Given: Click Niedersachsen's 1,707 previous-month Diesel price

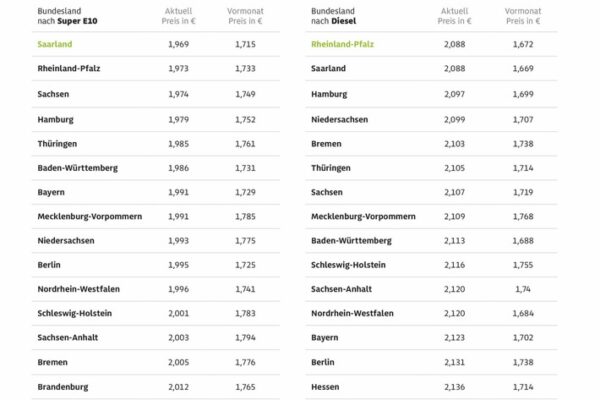Looking at the screenshot, I should [x=525, y=118].
